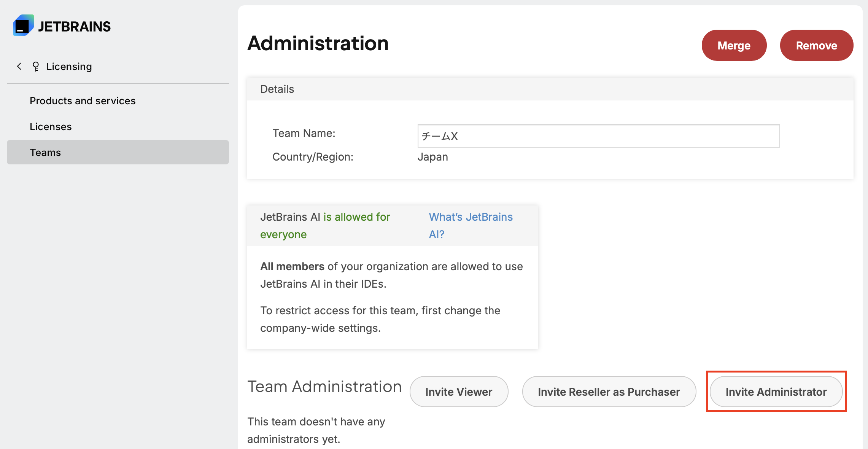Click the JETBRAINS wordmark text
868x449 pixels.
[x=75, y=27]
